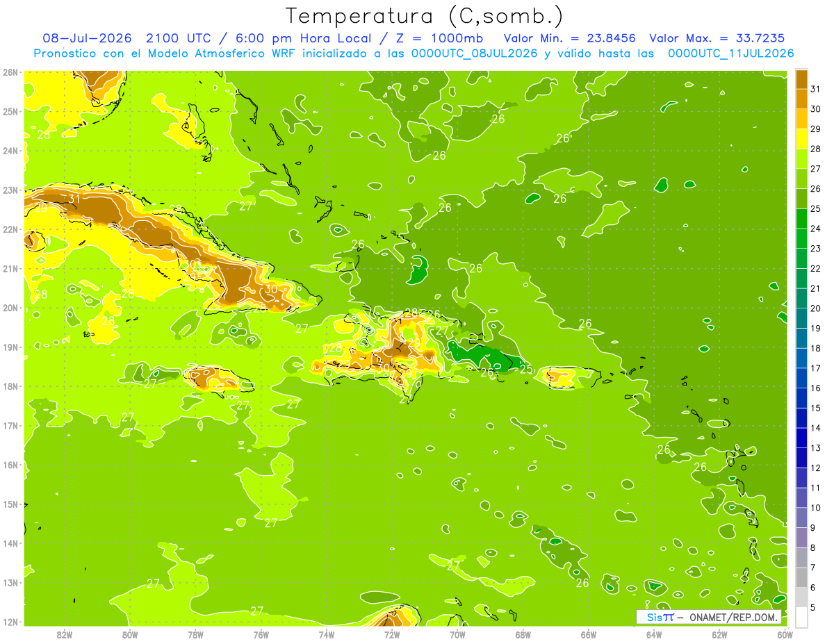This screenshot has width=834, height=644.
Task: Click the top brown swatch above legend 31
Action: click(x=802, y=79)
